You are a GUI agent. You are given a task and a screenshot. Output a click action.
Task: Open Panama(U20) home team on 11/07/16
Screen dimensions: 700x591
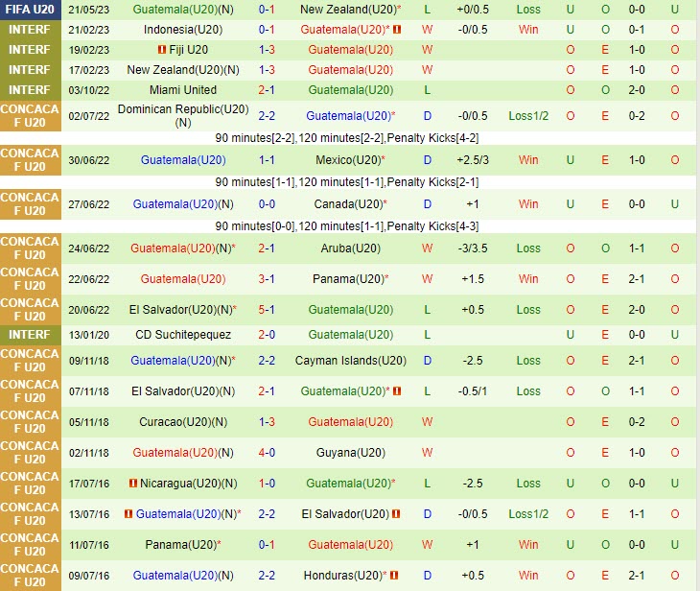183,545
